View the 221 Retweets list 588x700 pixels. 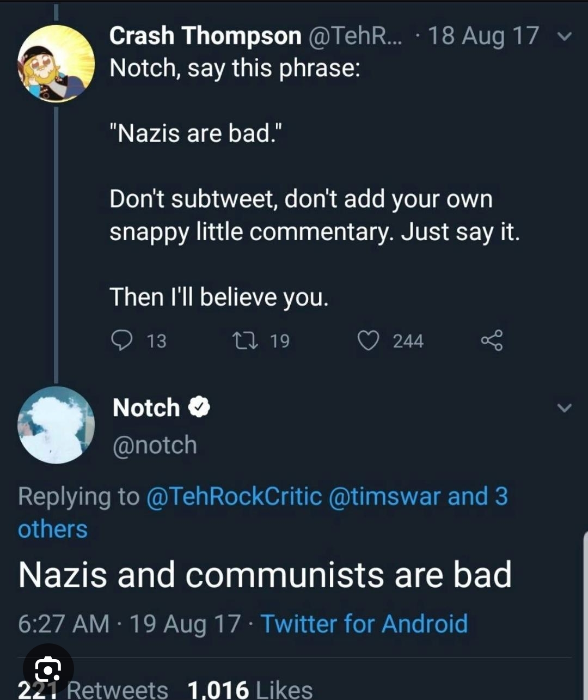point(93,690)
